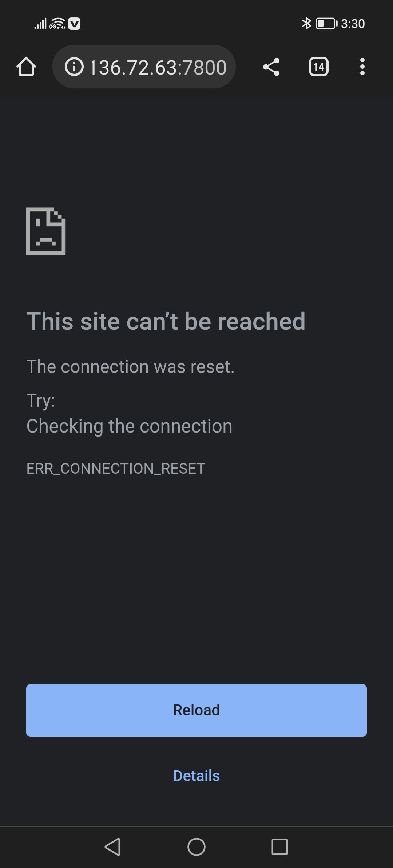Tap the sad page error icon

[x=46, y=231]
